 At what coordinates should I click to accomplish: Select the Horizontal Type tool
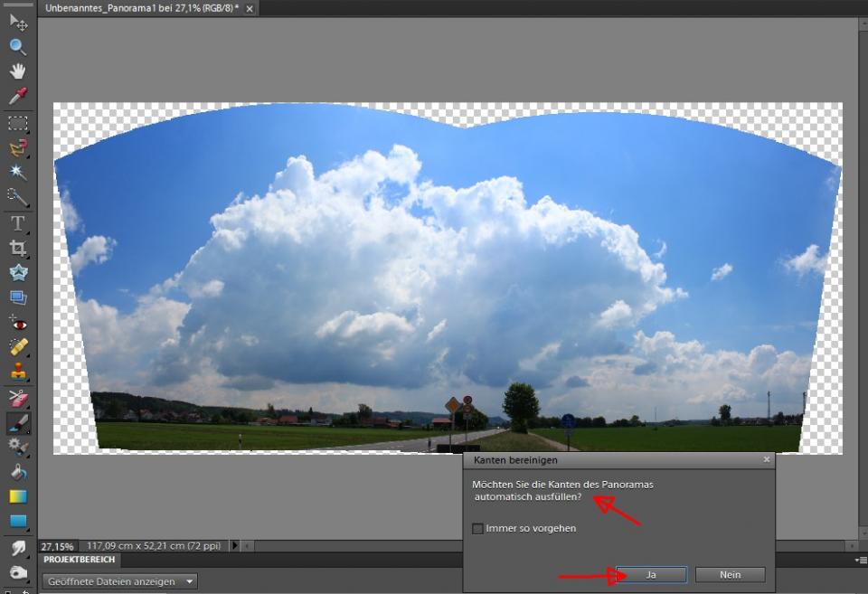tap(17, 222)
